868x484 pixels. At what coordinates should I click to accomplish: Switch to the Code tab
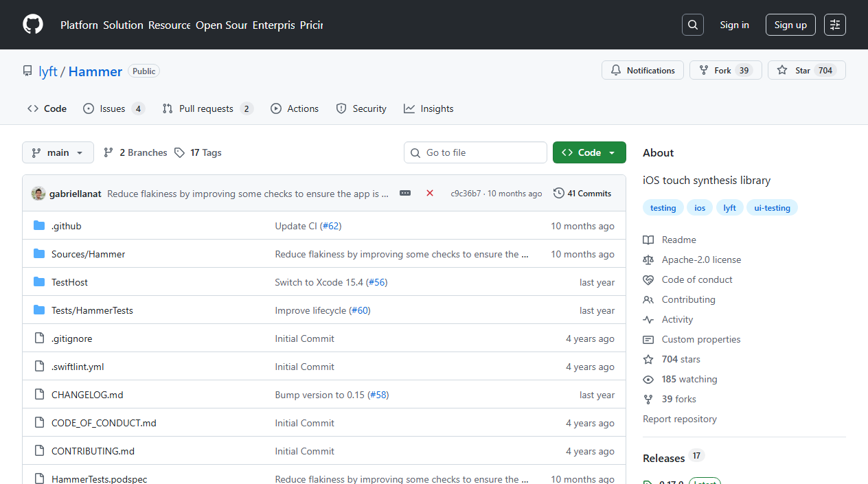pos(47,108)
